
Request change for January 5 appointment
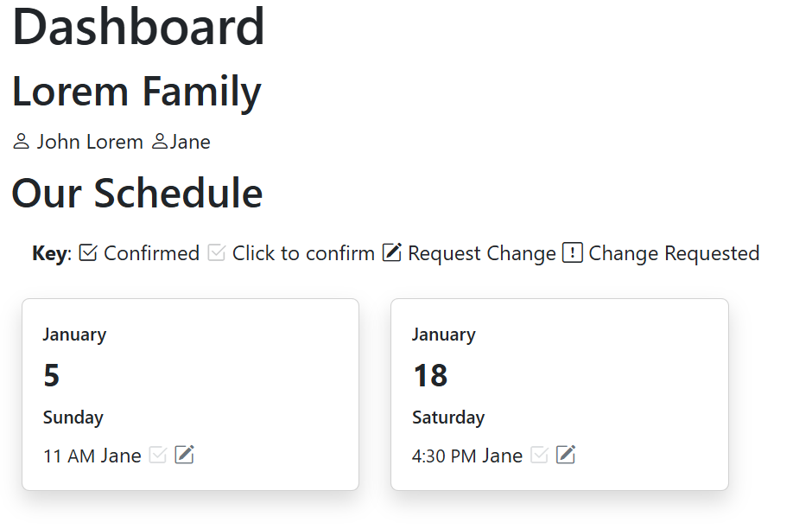[x=184, y=455]
